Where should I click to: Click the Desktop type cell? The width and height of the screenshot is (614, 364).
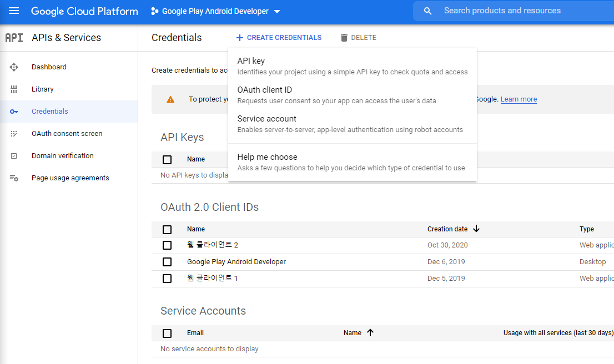tap(592, 262)
